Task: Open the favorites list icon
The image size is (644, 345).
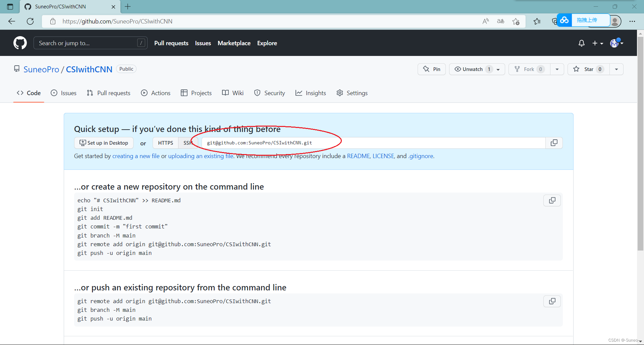Action: pos(537,21)
